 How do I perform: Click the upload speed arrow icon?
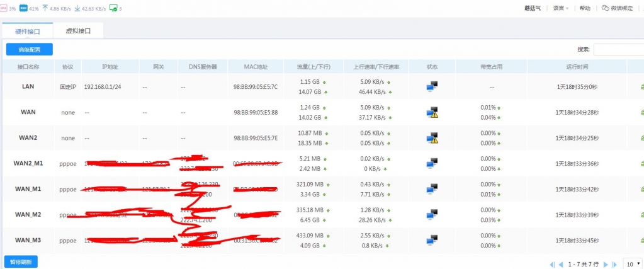(x=45, y=8)
